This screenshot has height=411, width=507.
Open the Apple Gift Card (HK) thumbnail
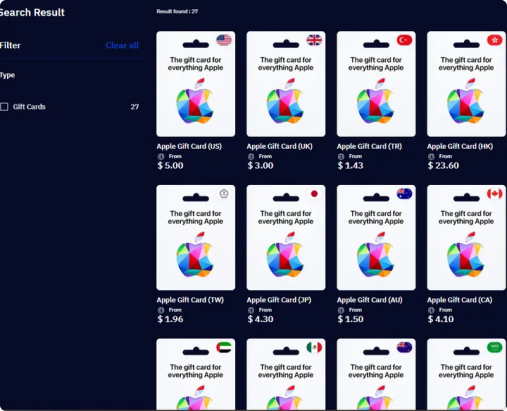click(466, 84)
